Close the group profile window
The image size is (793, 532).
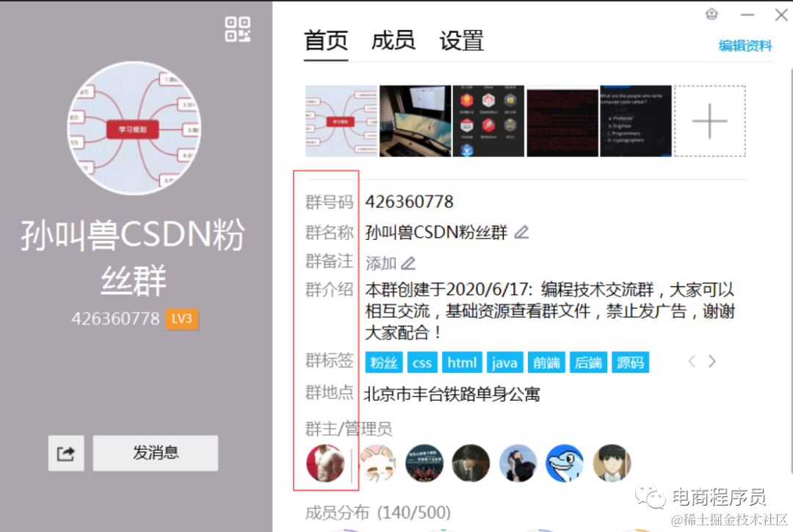(x=781, y=15)
